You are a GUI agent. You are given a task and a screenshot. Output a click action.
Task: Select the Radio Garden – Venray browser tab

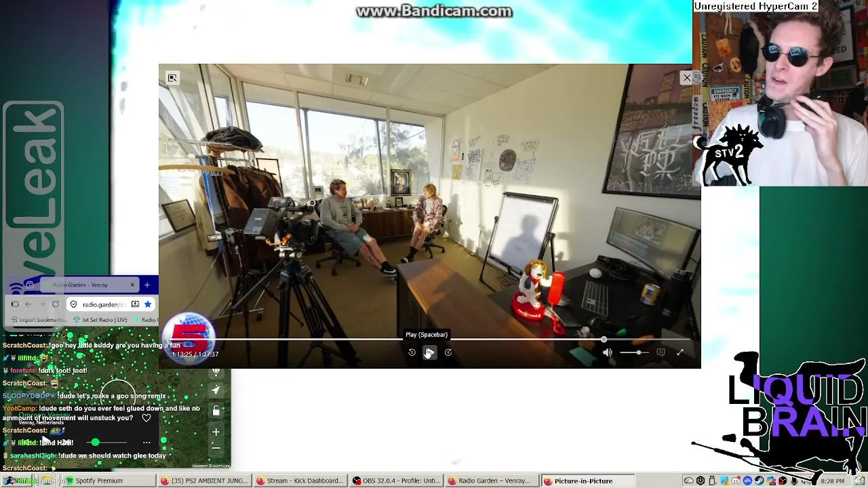point(88,285)
